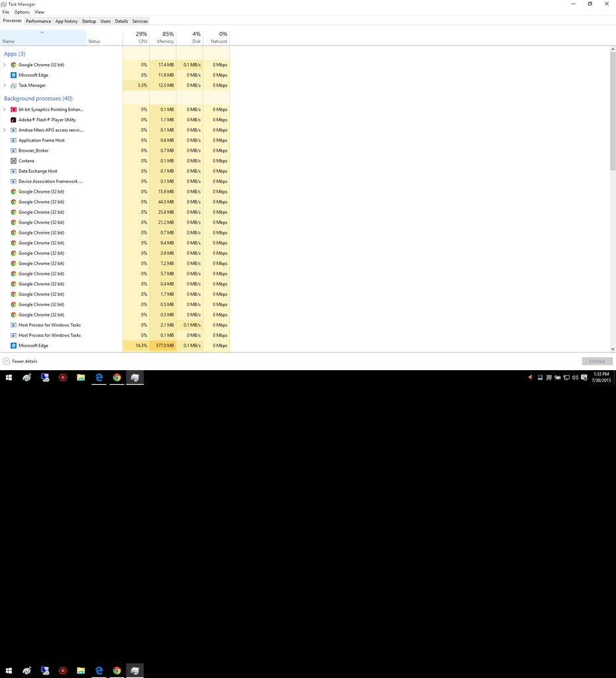This screenshot has height=678, width=616.
Task: Expand the Andrea filters APO access service
Action: pyautogui.click(x=5, y=130)
